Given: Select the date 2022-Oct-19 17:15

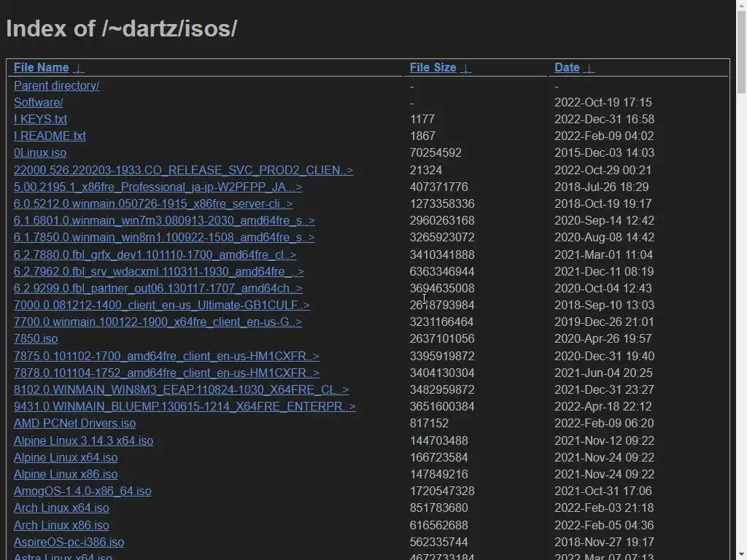Looking at the screenshot, I should (x=603, y=102).
